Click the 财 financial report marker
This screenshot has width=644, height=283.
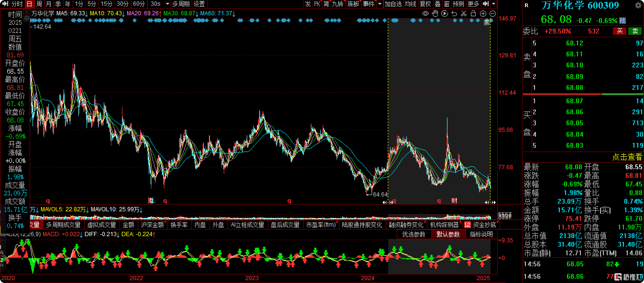pyautogui.click(x=454, y=201)
